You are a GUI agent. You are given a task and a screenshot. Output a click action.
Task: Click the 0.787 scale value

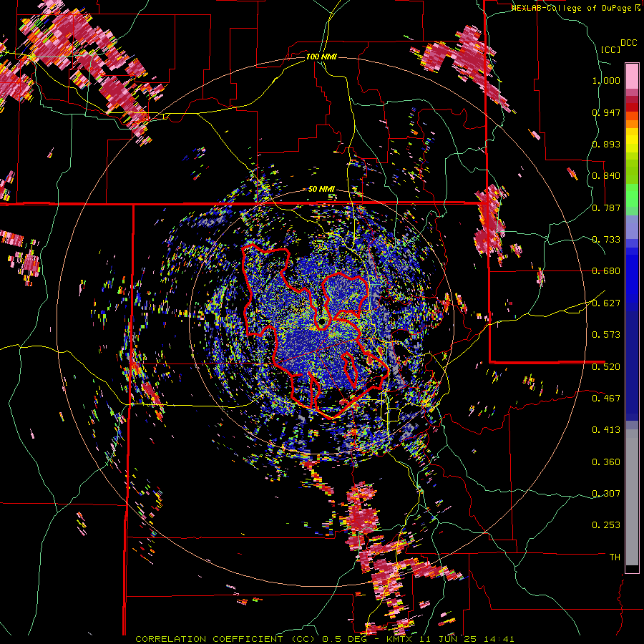click(x=606, y=208)
